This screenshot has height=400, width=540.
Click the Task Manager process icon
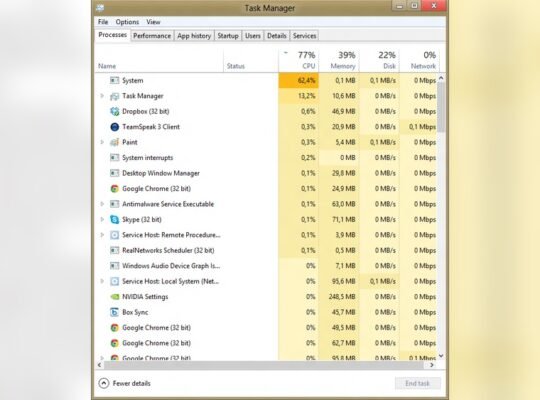pos(114,96)
